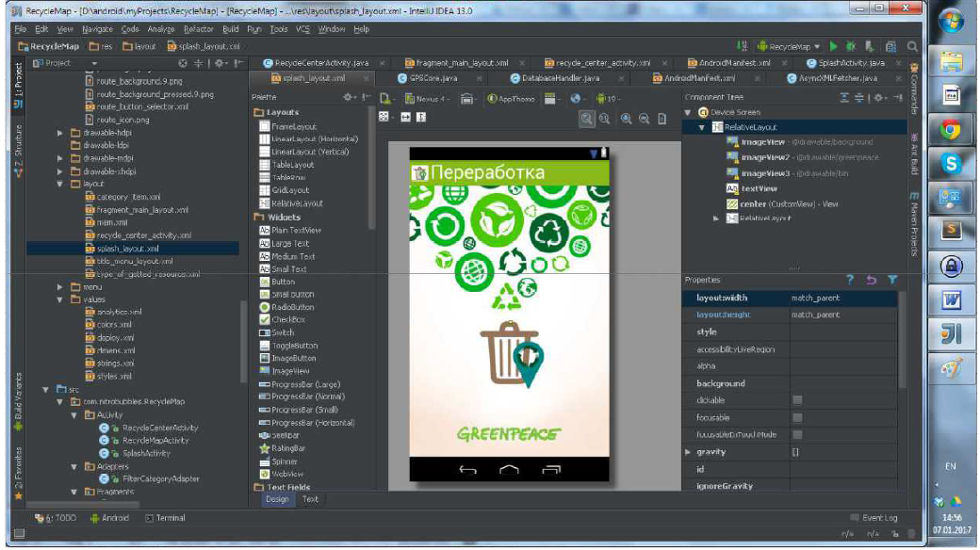
Task: Open Word from Windows taskbar
Action: (x=951, y=300)
